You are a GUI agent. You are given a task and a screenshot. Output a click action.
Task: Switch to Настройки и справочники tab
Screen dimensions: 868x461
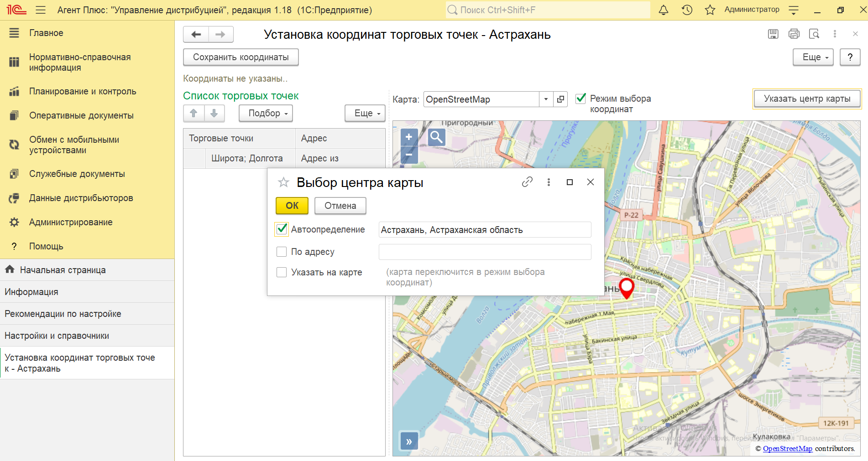(x=87, y=336)
